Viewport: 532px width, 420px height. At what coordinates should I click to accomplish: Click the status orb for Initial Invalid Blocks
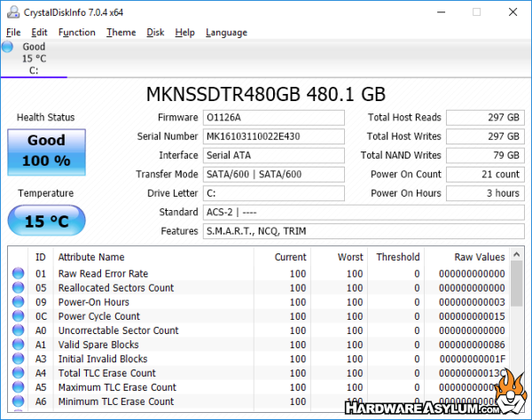pyautogui.click(x=18, y=359)
